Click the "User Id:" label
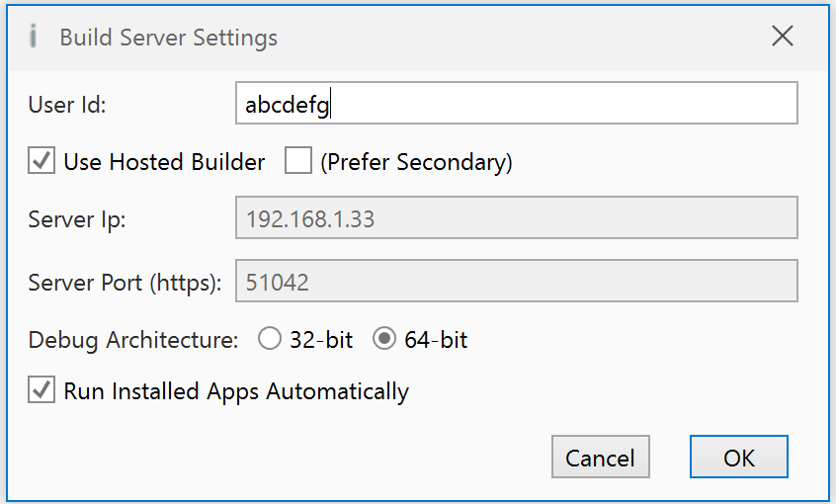This screenshot has width=836, height=504. pyautogui.click(x=67, y=104)
